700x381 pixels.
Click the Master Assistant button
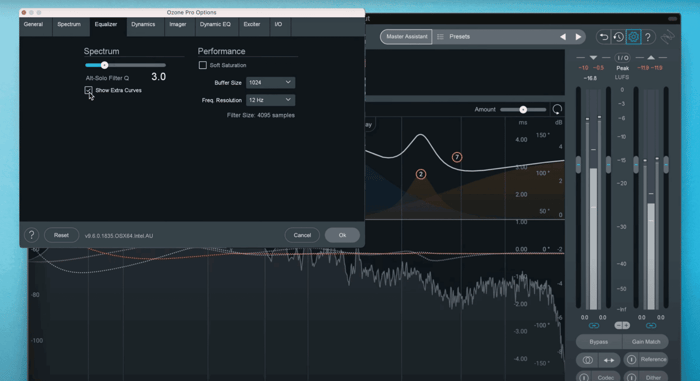pyautogui.click(x=406, y=37)
